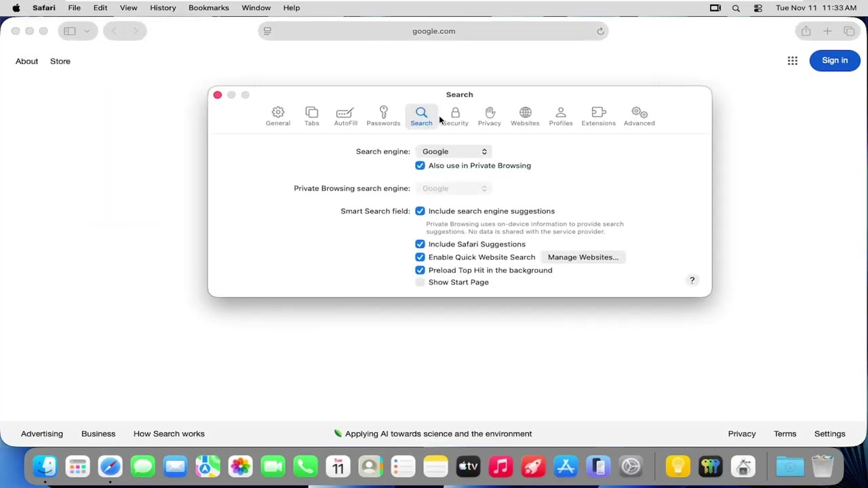Image resolution: width=868 pixels, height=488 pixels.
Task: Open the Settings footer link on Google
Action: pos(830,434)
